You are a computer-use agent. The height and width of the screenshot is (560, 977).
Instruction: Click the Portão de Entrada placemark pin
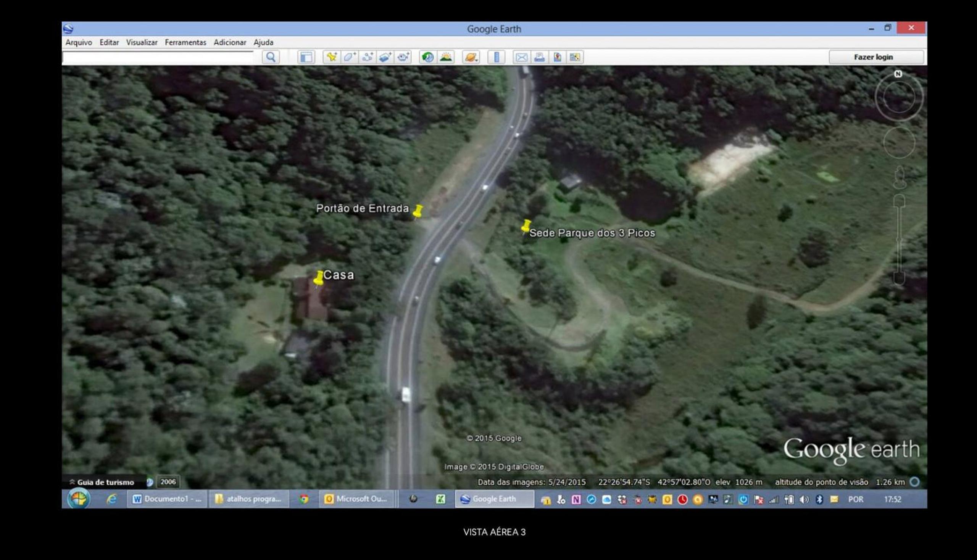tap(418, 211)
